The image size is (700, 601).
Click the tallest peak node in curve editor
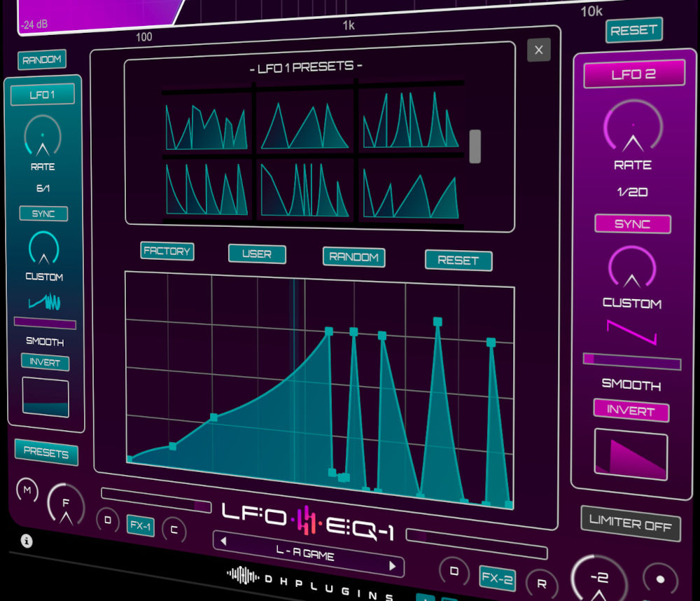(x=437, y=322)
